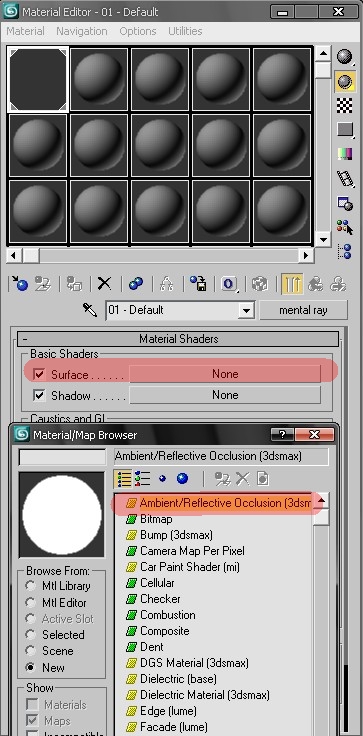The width and height of the screenshot is (363, 736).
Task: Select the New radio button
Action: point(31,667)
